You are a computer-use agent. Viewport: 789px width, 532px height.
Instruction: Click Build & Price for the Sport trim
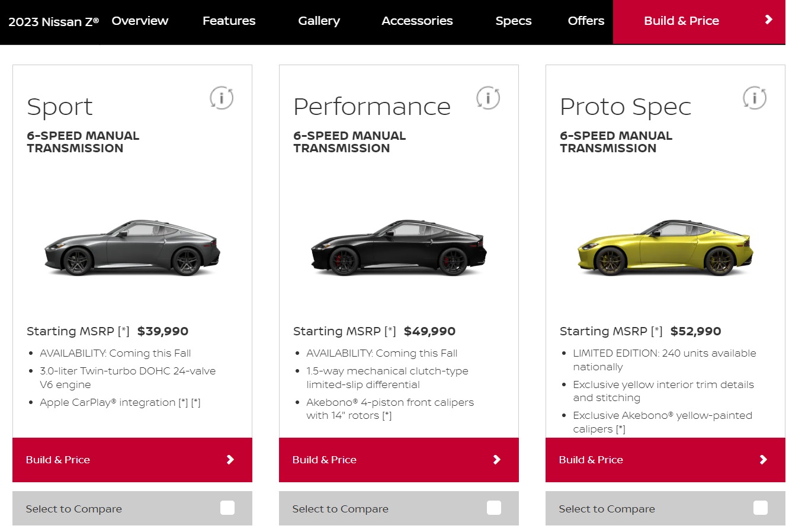pyautogui.click(x=57, y=459)
